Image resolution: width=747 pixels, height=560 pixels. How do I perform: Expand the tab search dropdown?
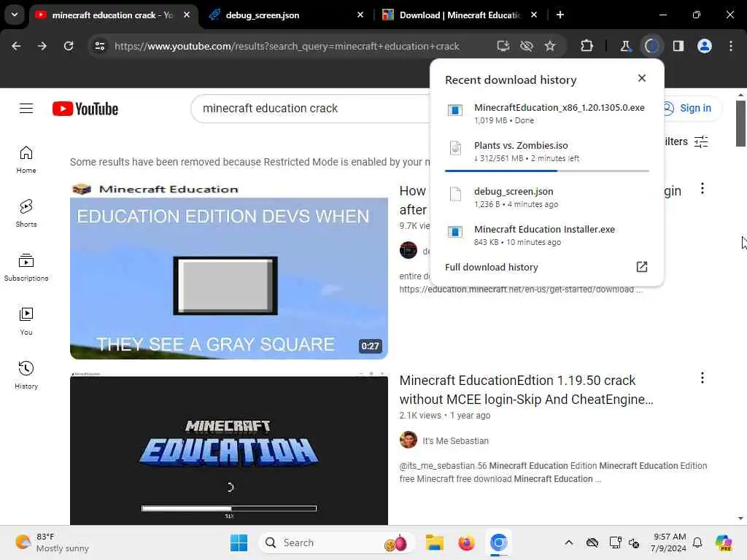(15, 15)
